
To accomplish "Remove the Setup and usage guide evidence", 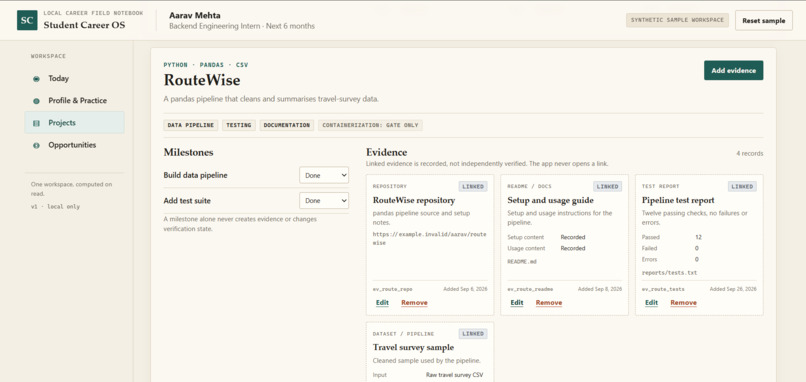I will 549,303.
